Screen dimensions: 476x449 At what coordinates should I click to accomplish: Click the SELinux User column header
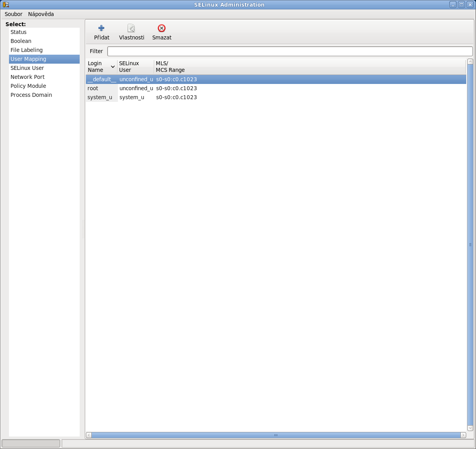pos(135,67)
